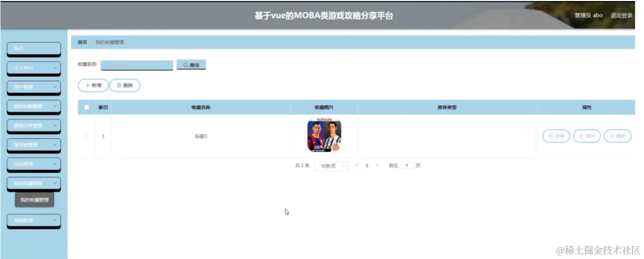Expand the 论坛管理 sidebar menu
The width and height of the screenshot is (644, 259).
33,164
